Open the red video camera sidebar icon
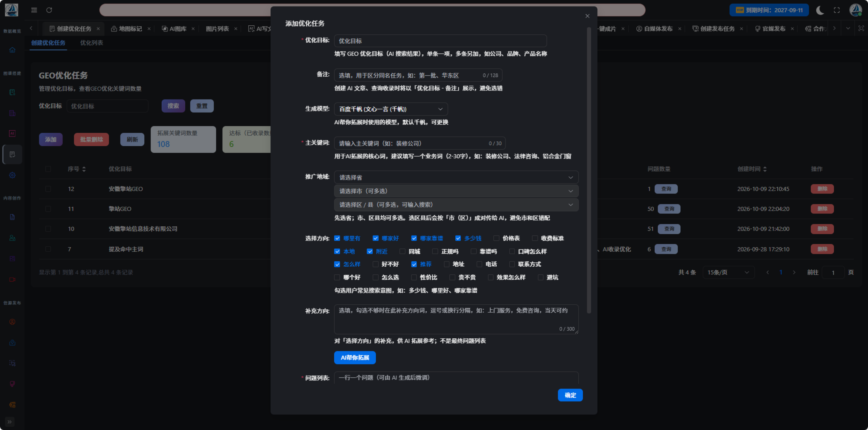 point(13,279)
